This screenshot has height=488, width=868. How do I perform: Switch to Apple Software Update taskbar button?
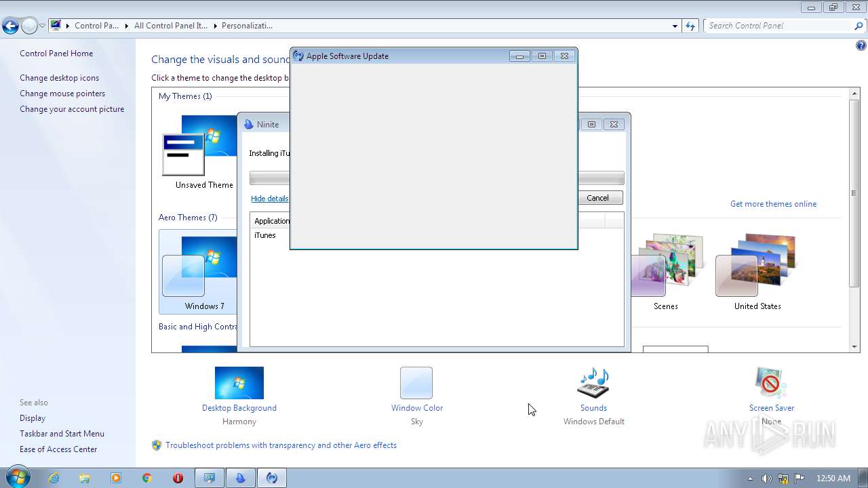[x=271, y=478]
